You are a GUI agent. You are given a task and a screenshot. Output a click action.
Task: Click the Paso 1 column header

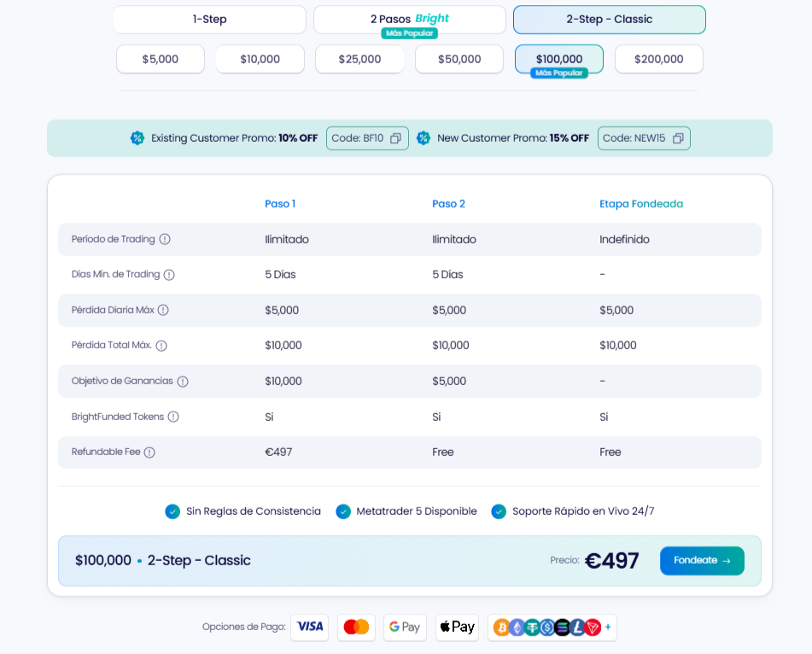[x=280, y=204]
